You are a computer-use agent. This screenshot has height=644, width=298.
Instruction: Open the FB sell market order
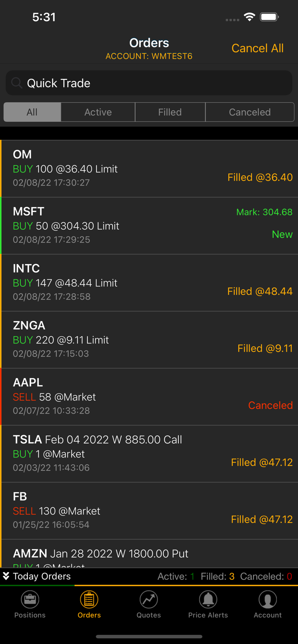point(149,511)
